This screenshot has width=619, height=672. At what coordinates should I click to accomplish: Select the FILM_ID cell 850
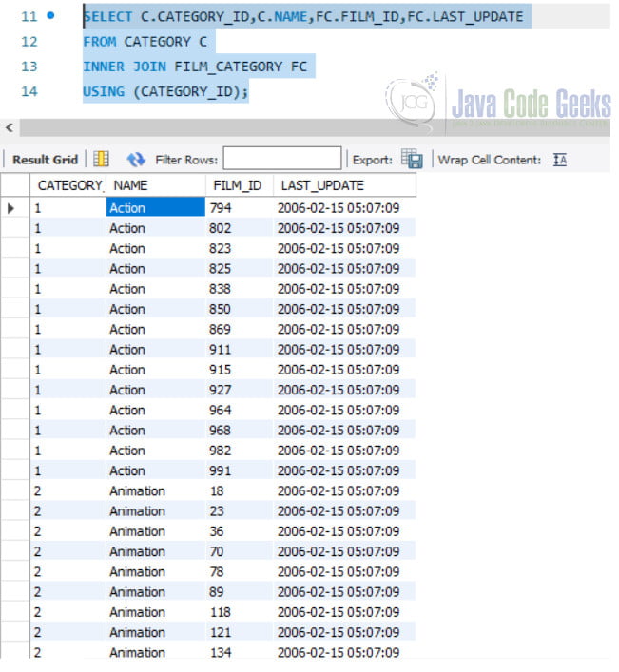pos(239,309)
